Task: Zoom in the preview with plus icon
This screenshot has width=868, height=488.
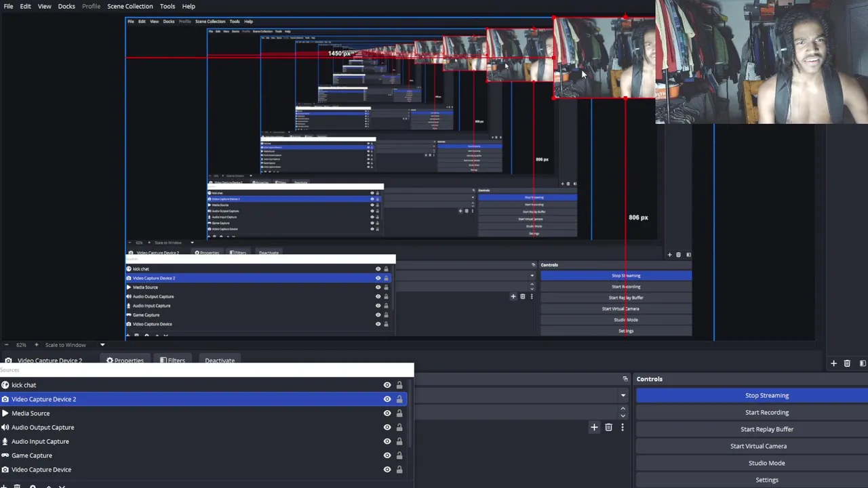Action: 37,345
